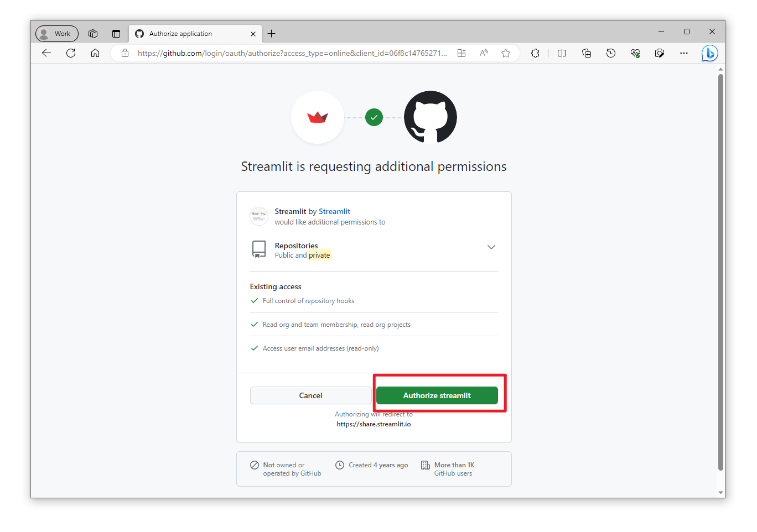
Task: Add page to favorites star icon
Action: tap(506, 53)
